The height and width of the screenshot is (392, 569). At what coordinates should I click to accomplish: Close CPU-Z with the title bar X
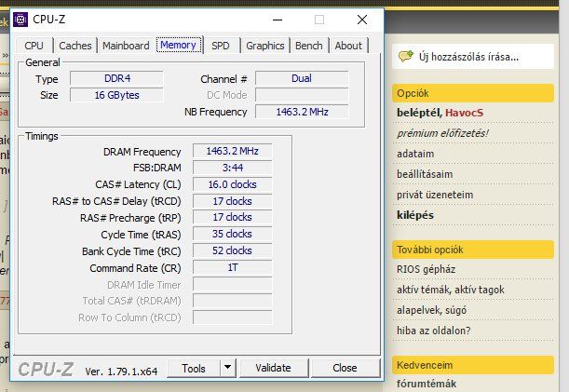point(361,20)
